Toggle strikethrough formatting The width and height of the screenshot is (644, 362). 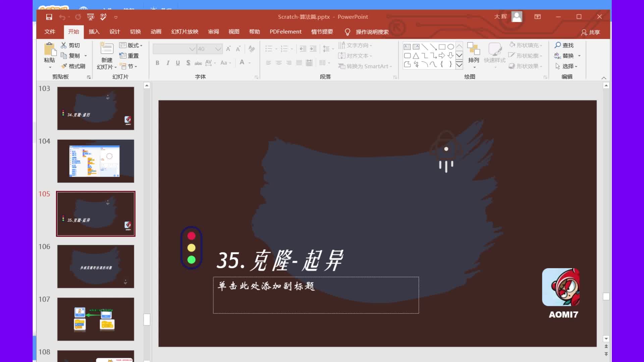pyautogui.click(x=198, y=63)
